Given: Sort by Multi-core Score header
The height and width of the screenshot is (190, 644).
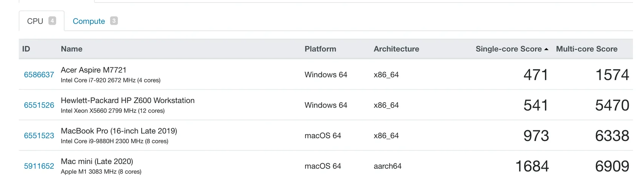Looking at the screenshot, I should point(587,49).
